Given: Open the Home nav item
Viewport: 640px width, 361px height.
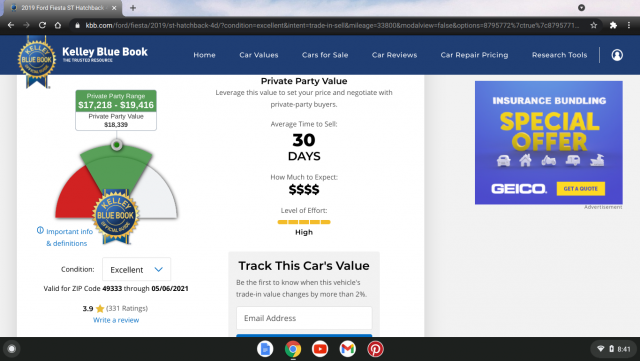Looking at the screenshot, I should (x=204, y=55).
